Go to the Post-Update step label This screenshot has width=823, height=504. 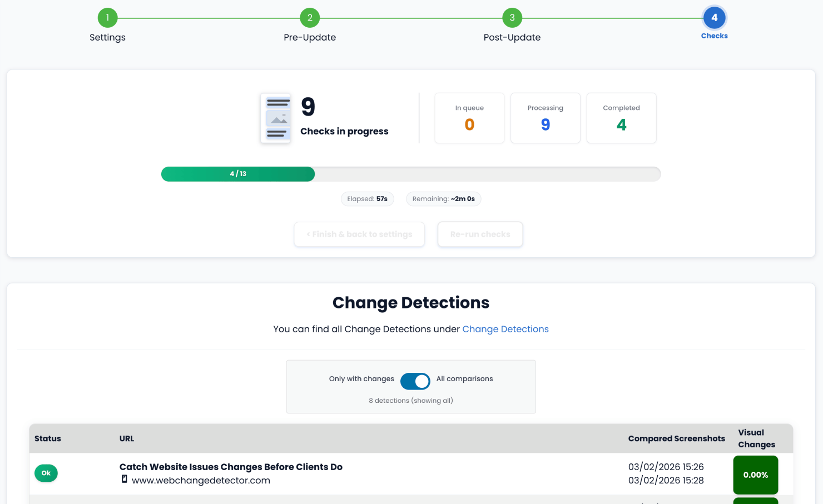click(x=512, y=37)
